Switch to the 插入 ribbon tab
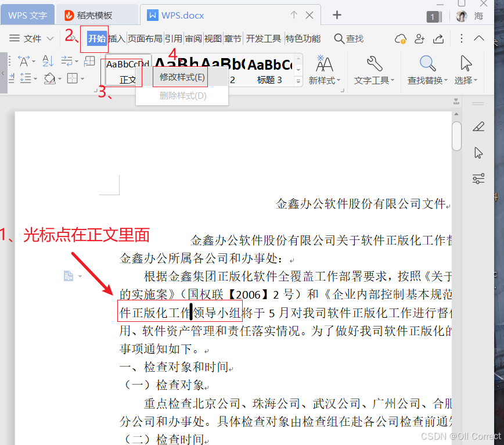Screen dimensions: 504x445 [117, 39]
